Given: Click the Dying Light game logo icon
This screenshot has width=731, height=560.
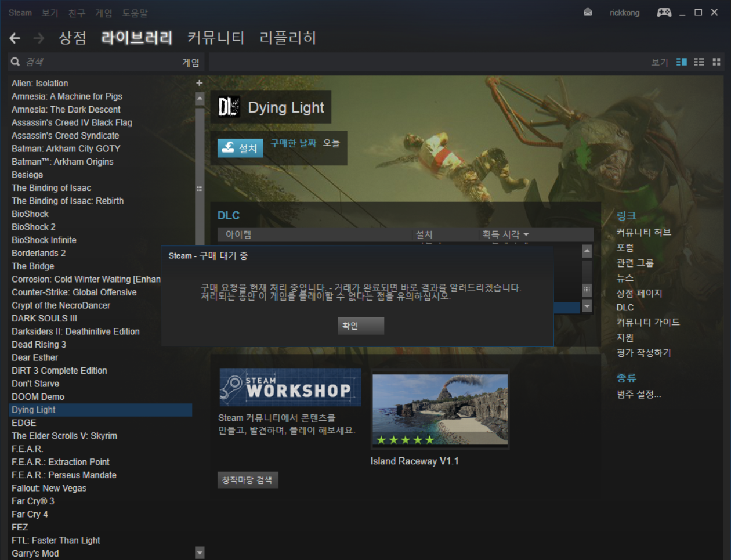Looking at the screenshot, I should pos(229,107).
